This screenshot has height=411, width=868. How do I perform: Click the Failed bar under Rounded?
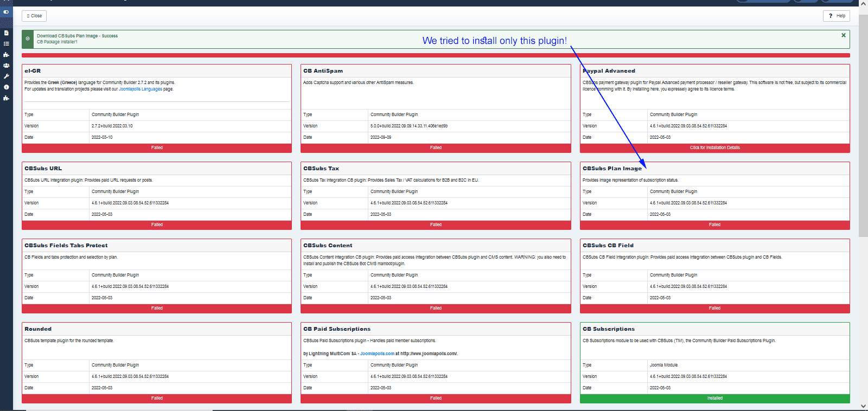(157, 398)
